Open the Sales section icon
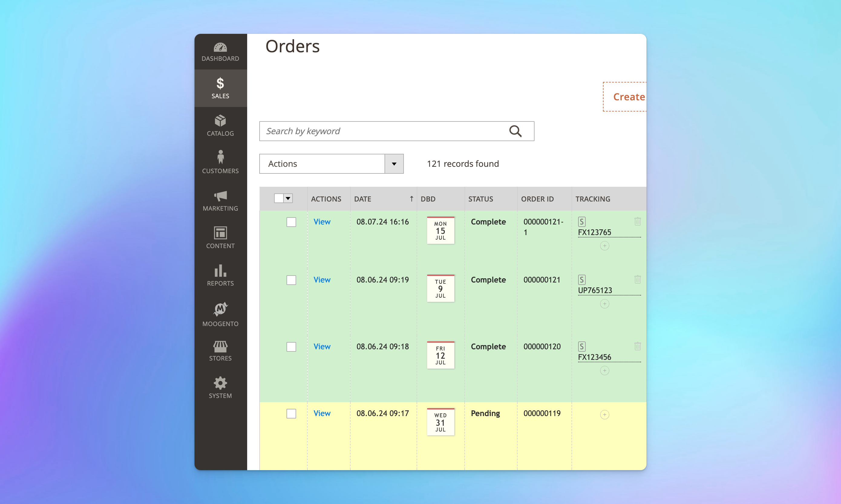Image resolution: width=841 pixels, height=504 pixels. coord(220,83)
